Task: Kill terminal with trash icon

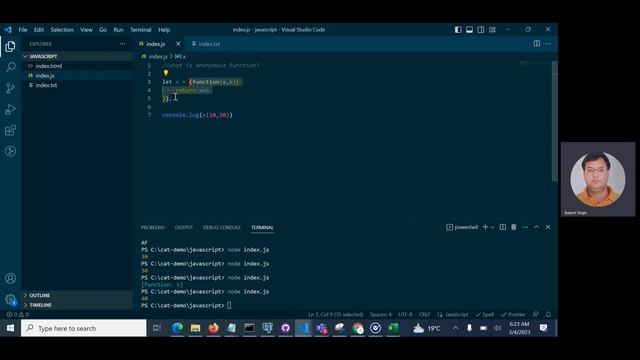Action: coord(514,227)
